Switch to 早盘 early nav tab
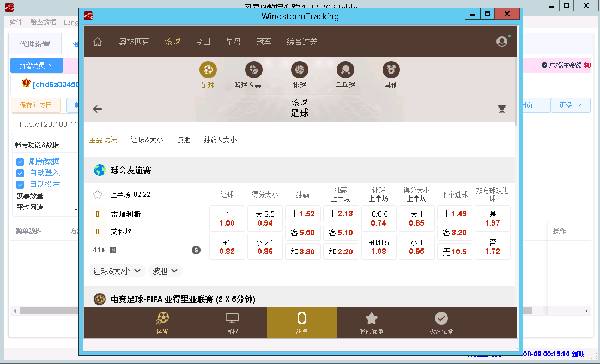Screen dimensions: 600x364 [233, 41]
